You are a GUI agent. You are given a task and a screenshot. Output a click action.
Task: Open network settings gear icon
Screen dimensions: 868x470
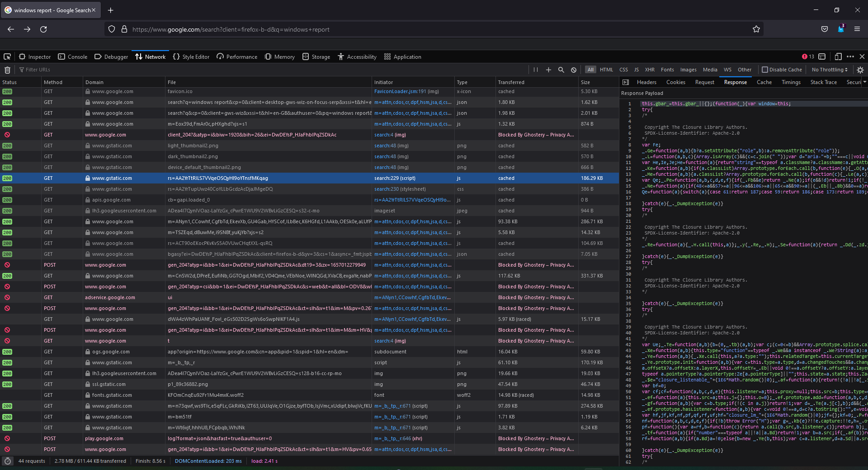pyautogui.click(x=860, y=70)
